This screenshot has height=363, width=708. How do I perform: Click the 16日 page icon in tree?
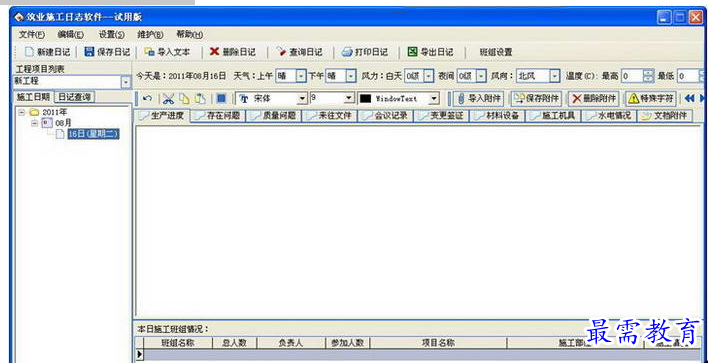click(60, 134)
